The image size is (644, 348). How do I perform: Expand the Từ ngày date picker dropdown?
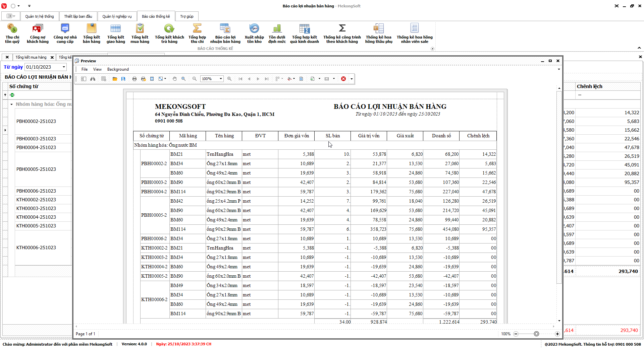point(64,67)
